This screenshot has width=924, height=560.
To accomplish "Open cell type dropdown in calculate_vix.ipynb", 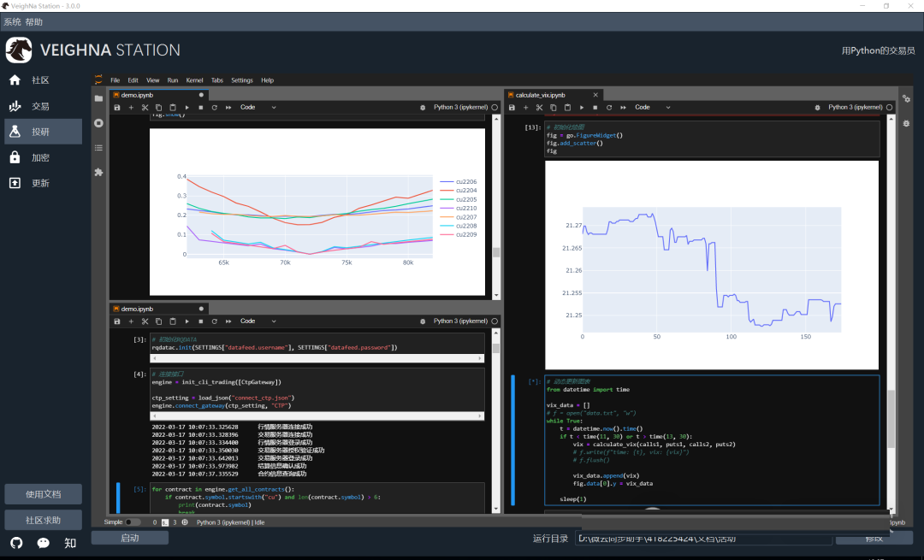I will pyautogui.click(x=653, y=108).
